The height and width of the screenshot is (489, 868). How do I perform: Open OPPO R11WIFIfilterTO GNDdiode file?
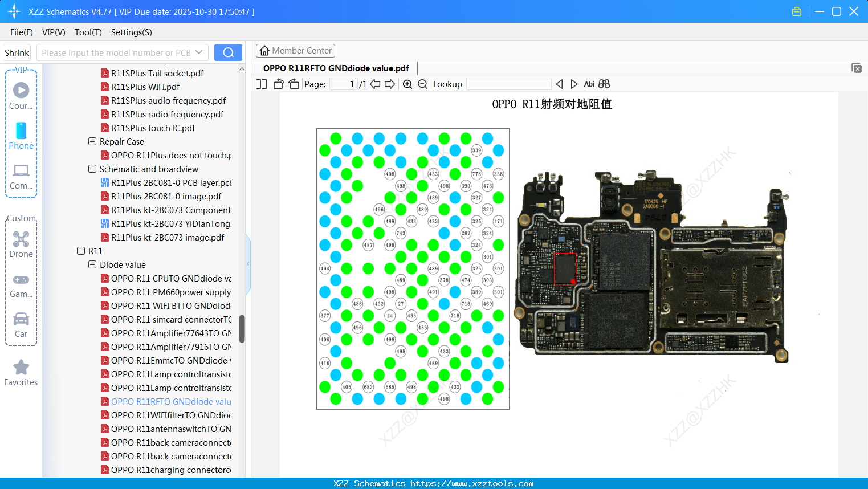click(x=166, y=415)
